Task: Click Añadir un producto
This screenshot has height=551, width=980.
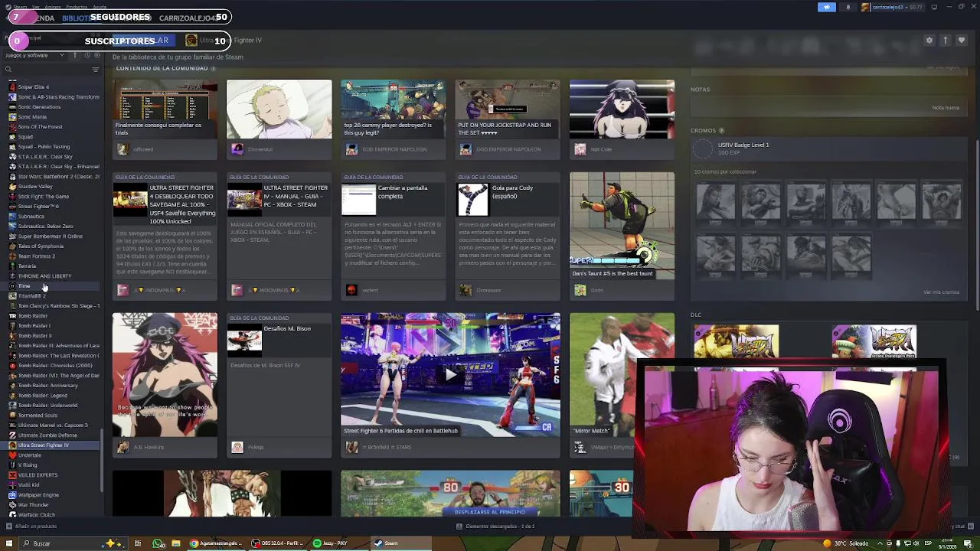Action: [x=32, y=527]
